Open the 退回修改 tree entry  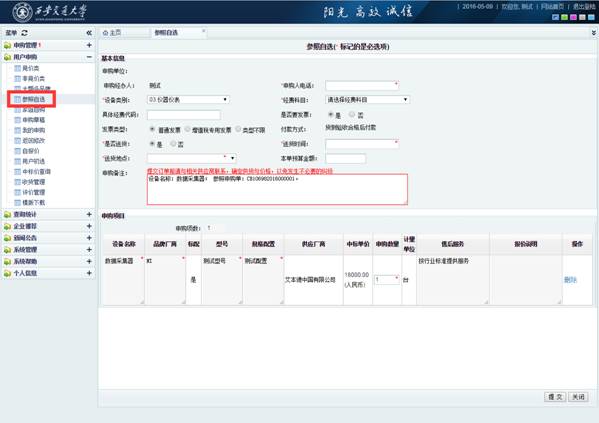(x=33, y=141)
